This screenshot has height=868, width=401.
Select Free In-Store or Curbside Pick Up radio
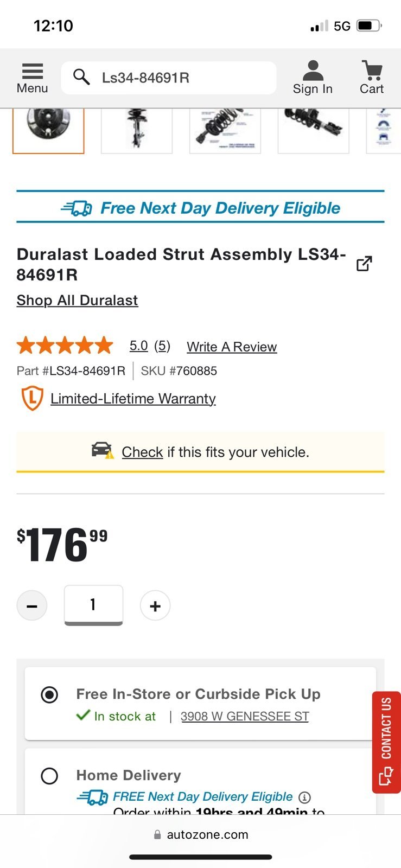(49, 694)
